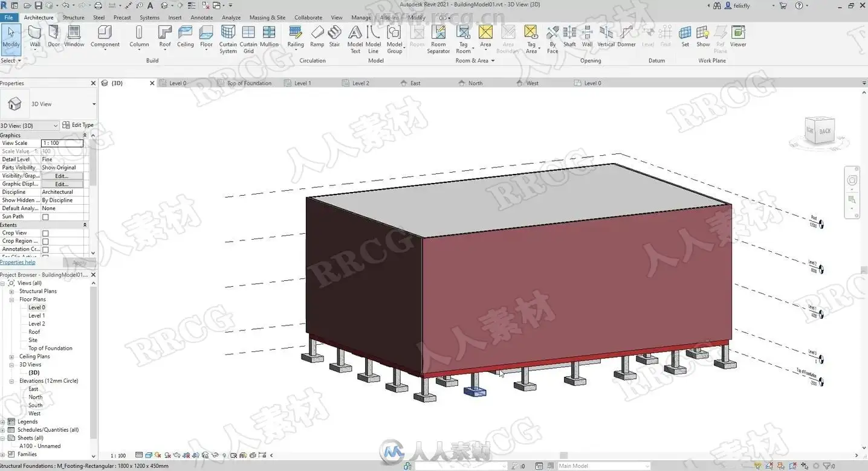Click Edit for Visibility/Graphics Overrides
The height and width of the screenshot is (471, 868).
pyautogui.click(x=62, y=176)
